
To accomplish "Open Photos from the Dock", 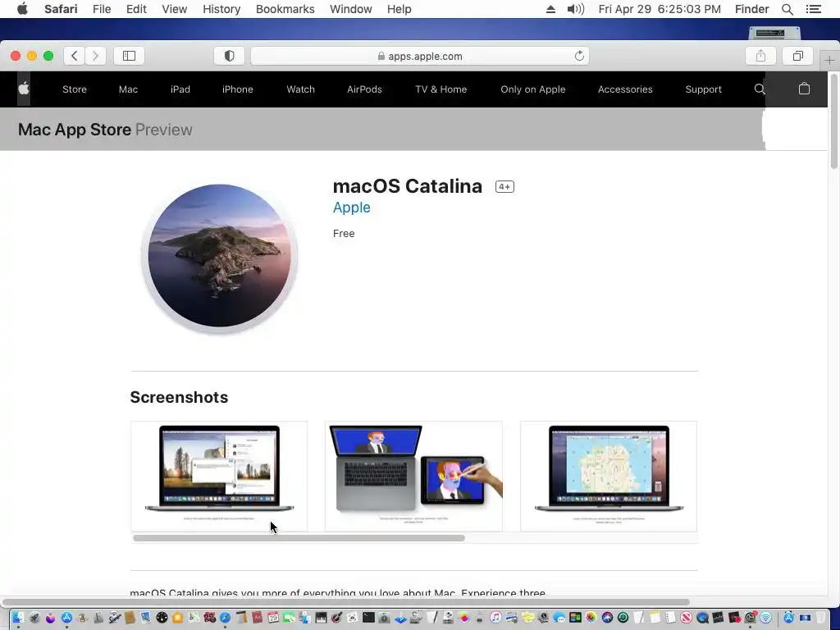I will point(591,618).
